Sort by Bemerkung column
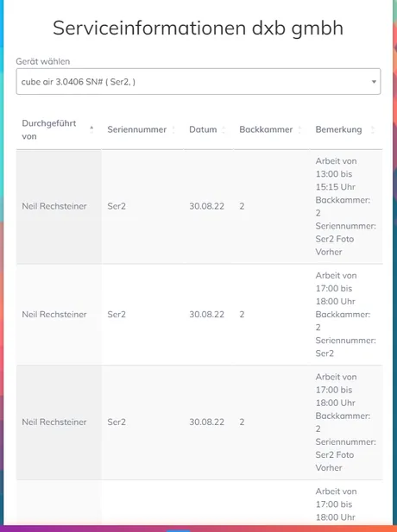 coord(373,129)
